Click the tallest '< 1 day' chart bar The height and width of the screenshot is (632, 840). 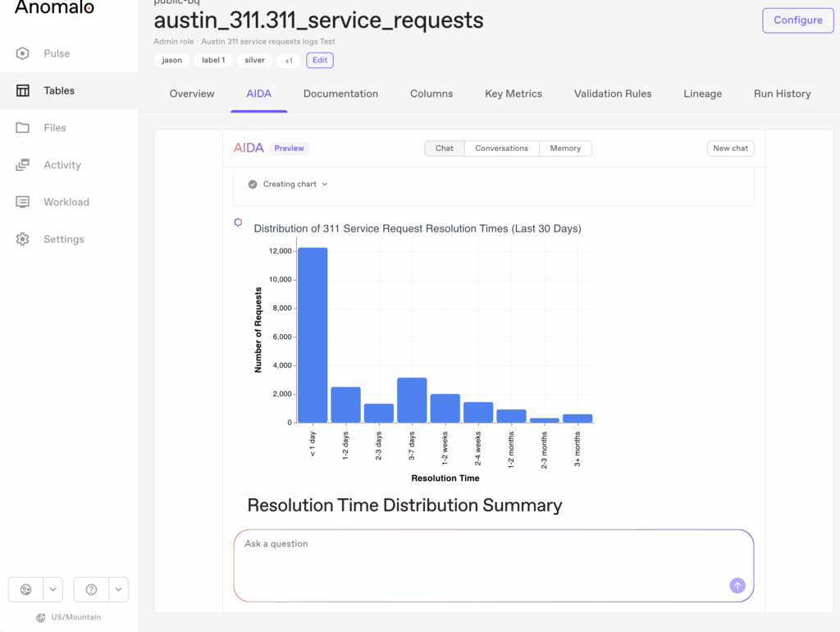pos(313,335)
